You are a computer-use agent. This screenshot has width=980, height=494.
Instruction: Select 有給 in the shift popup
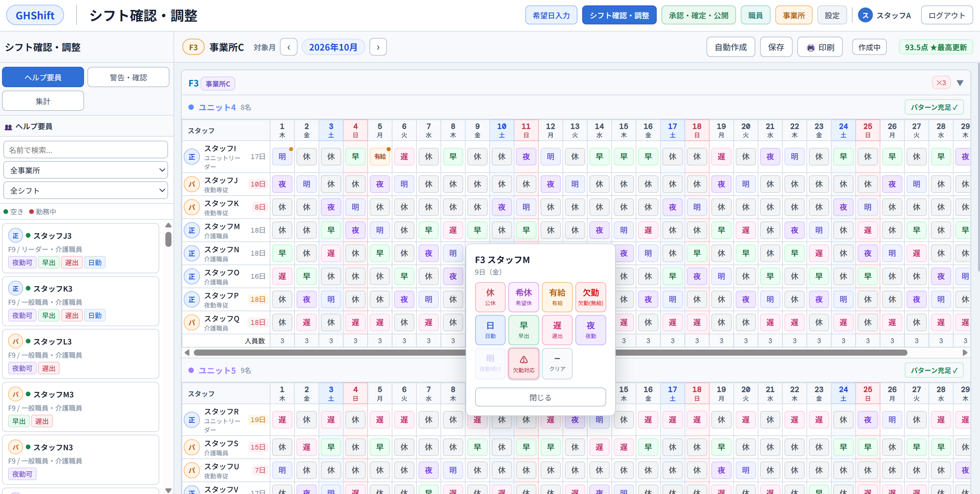click(557, 297)
